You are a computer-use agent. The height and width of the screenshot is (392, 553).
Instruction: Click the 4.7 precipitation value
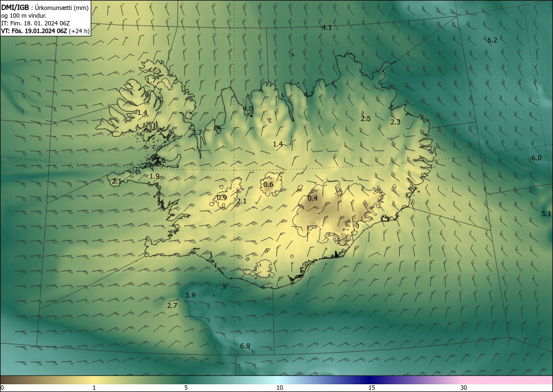tap(309, 94)
